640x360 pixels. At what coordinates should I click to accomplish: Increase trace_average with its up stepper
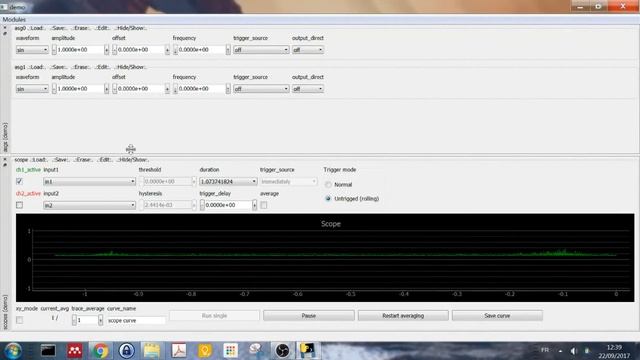tap(100, 320)
